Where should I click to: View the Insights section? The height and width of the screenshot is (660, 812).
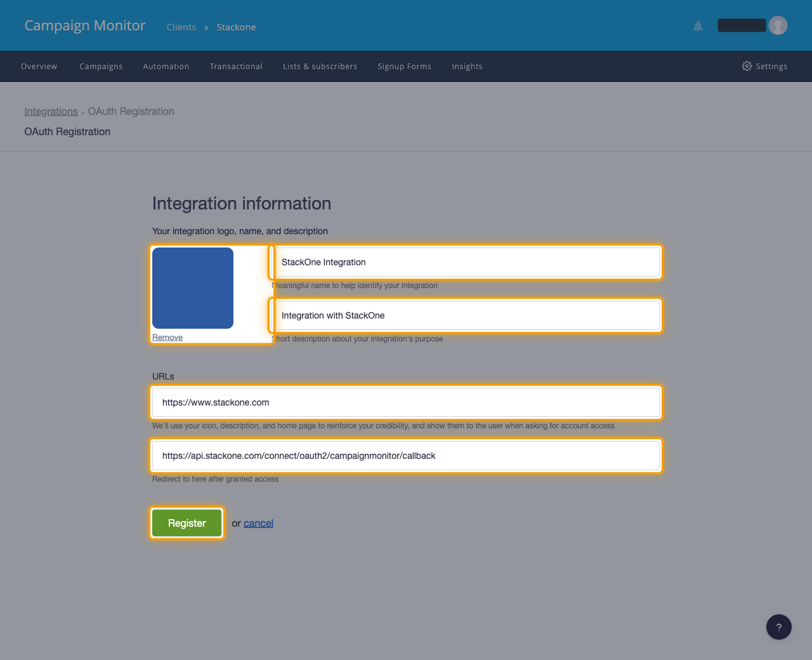467,66
